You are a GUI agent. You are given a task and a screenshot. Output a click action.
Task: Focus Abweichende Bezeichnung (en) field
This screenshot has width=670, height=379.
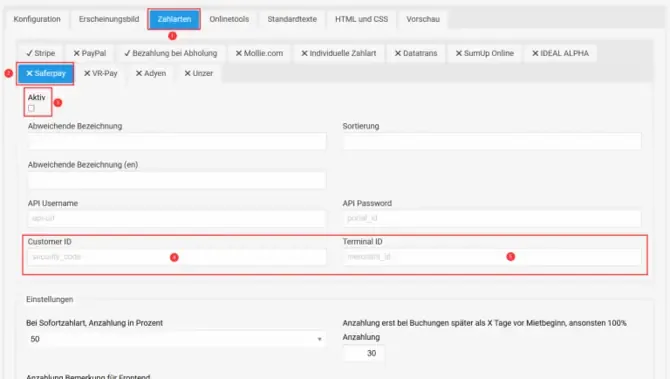click(177, 180)
